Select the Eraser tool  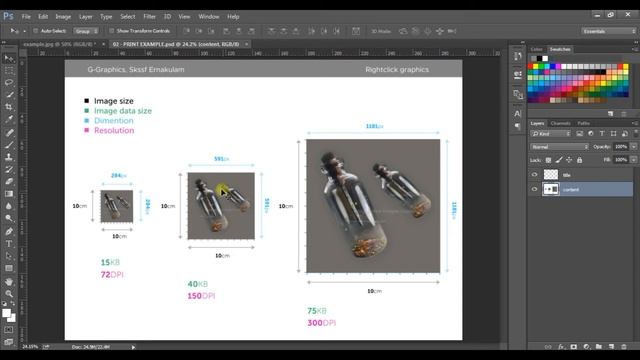(x=9, y=182)
